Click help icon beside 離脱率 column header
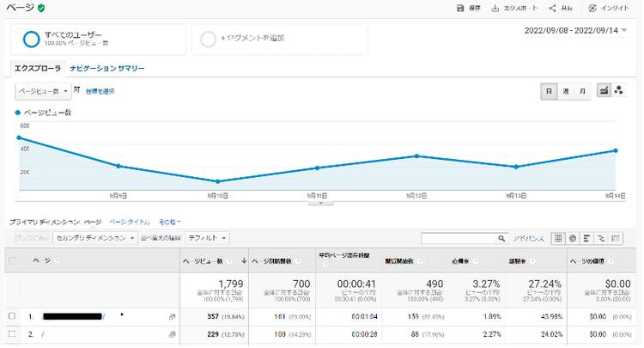 tap(532, 261)
